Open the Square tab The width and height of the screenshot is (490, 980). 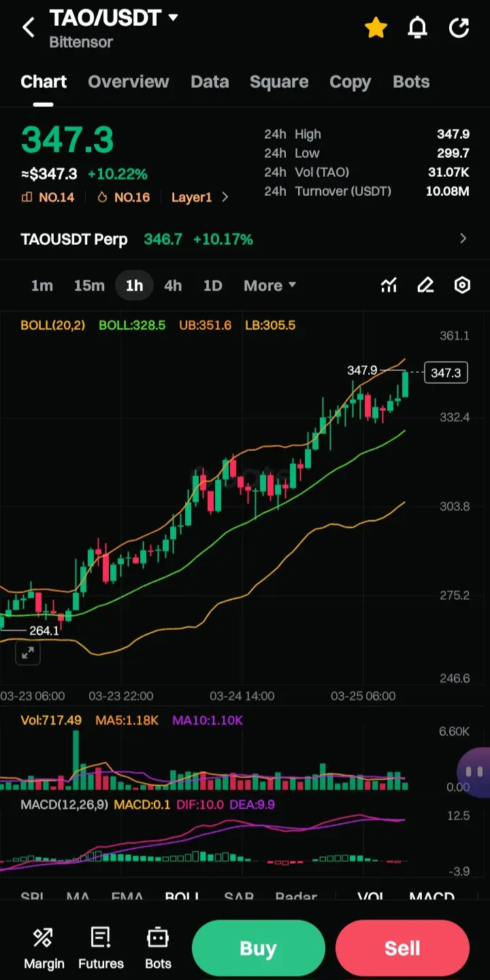(279, 82)
